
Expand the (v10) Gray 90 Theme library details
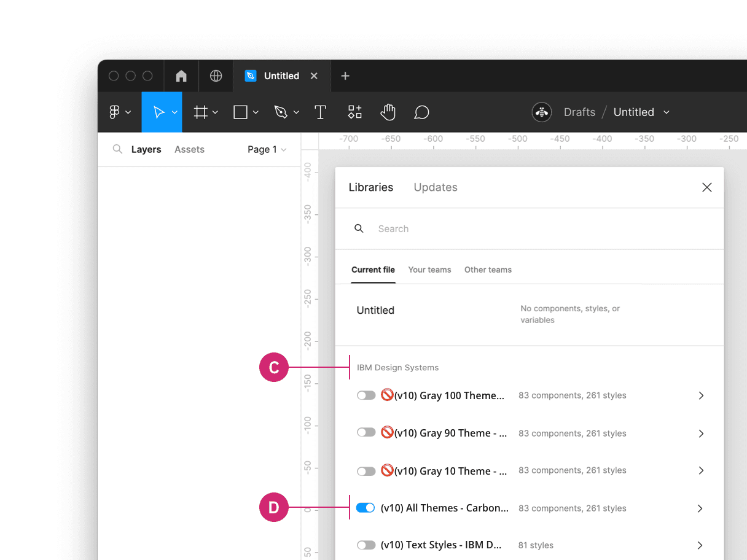[x=701, y=433]
